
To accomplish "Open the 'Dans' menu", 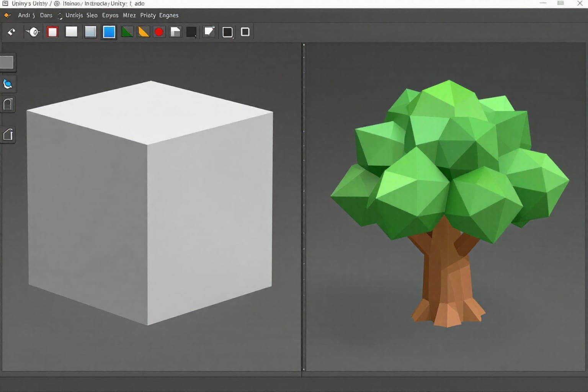I will pyautogui.click(x=46, y=15).
